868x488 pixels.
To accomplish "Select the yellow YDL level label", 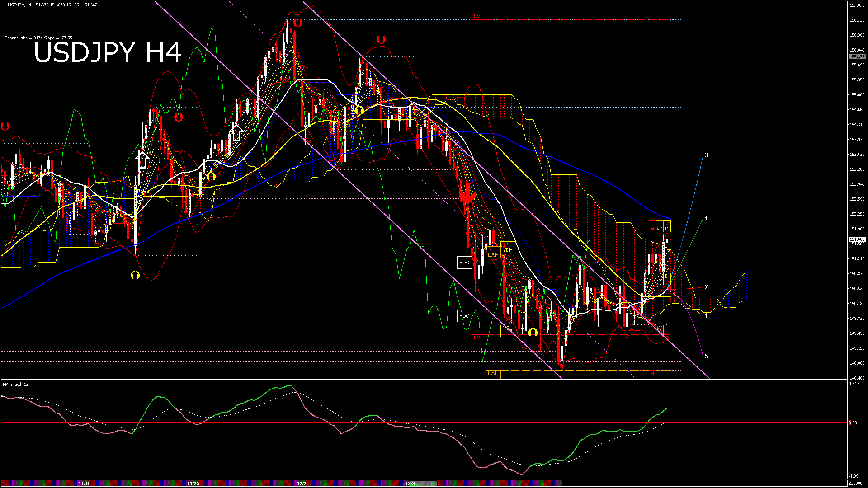I will tap(508, 328).
